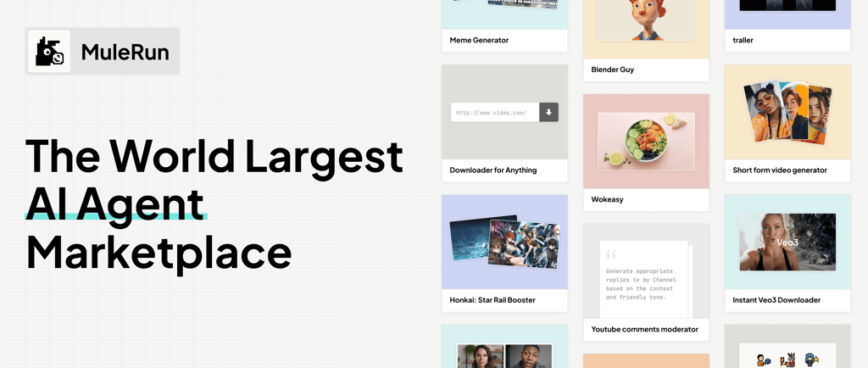Click the two-person portrait thumbnail
The height and width of the screenshot is (368, 868).
[x=504, y=356]
